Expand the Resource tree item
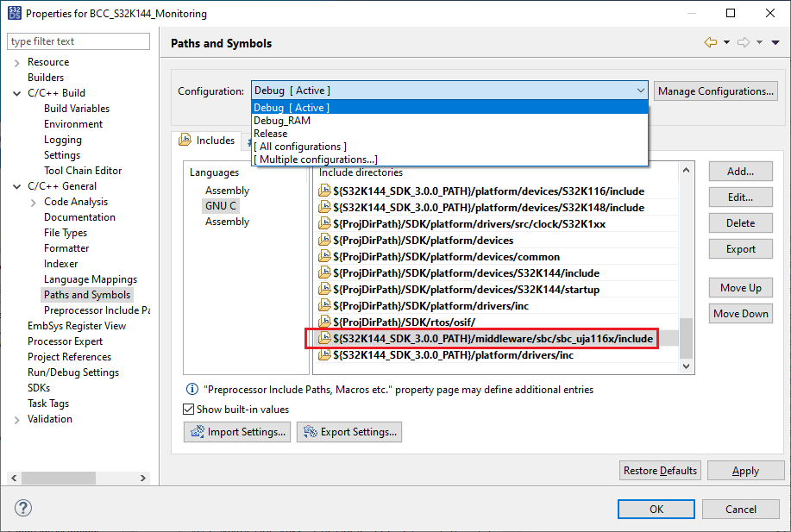Viewport: 791px width, 532px height. tap(19, 61)
